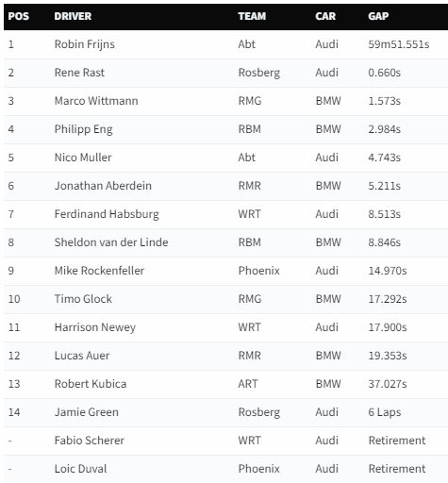
Task: Select driver name Robin Frijns
Action: [x=85, y=44]
